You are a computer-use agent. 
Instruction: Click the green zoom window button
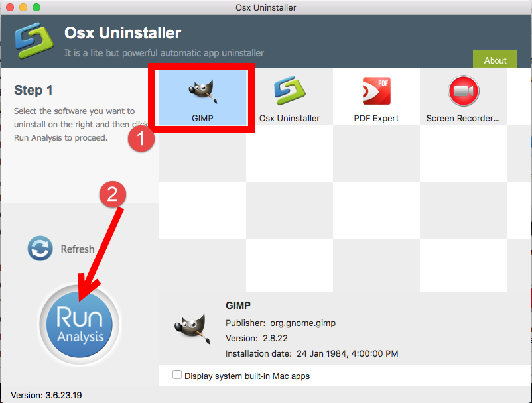point(36,7)
